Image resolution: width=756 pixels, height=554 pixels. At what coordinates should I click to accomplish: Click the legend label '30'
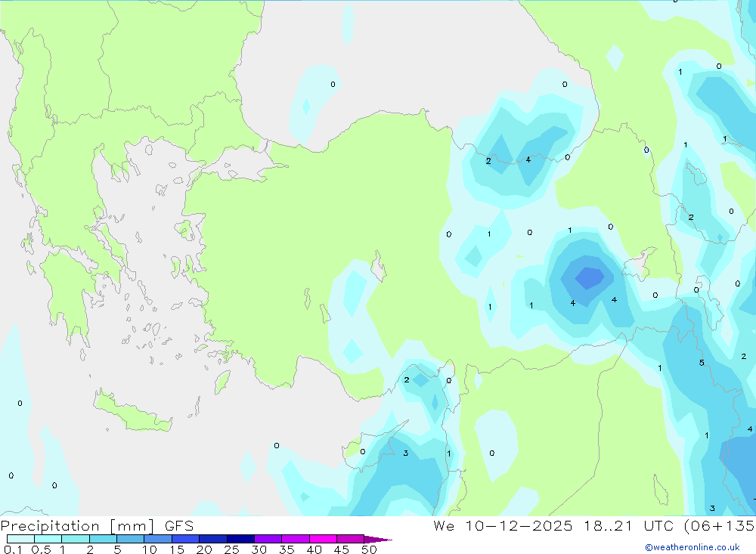259,549
